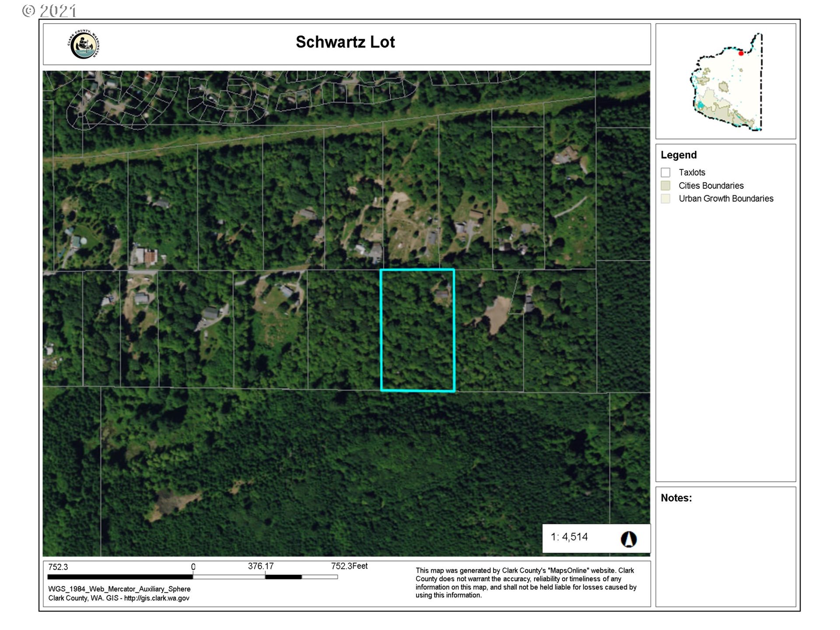Click inside the cyan highlighted parcel
The width and height of the screenshot is (840, 630).
[x=417, y=330]
